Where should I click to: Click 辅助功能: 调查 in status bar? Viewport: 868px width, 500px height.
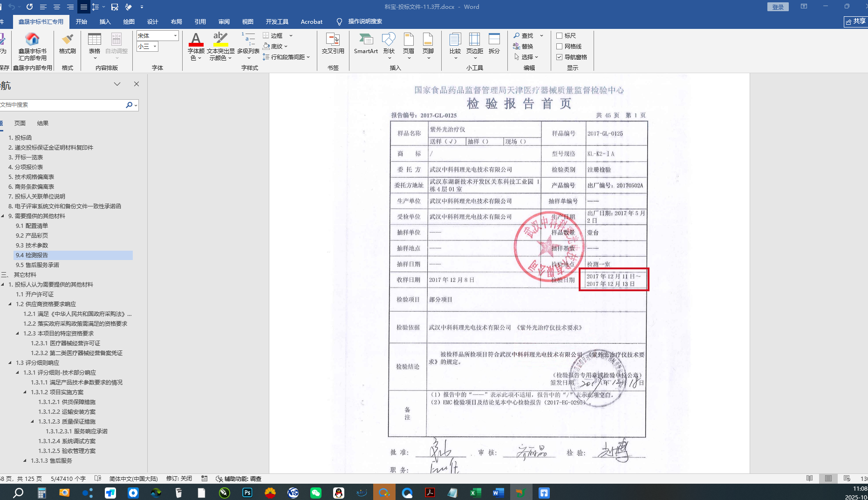click(238, 479)
